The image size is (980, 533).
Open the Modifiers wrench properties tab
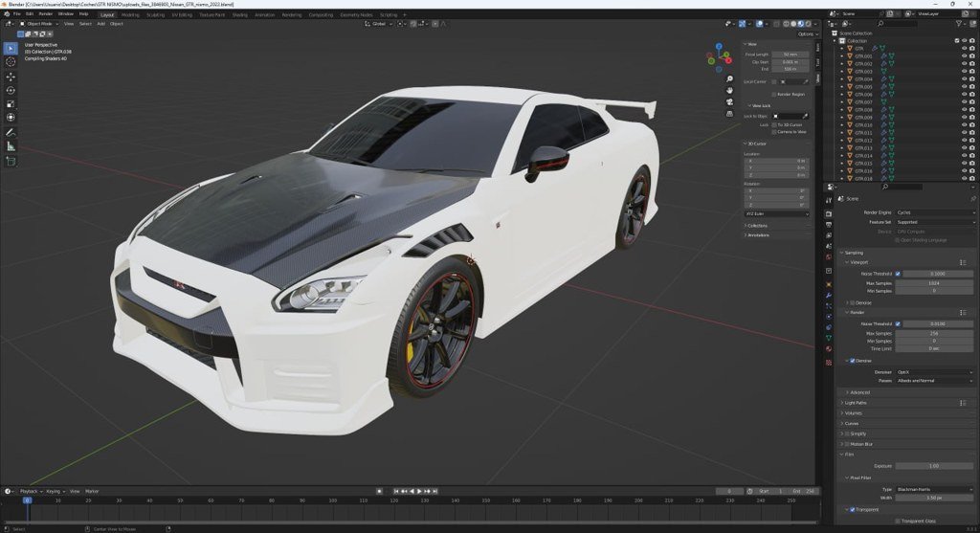tap(829, 295)
